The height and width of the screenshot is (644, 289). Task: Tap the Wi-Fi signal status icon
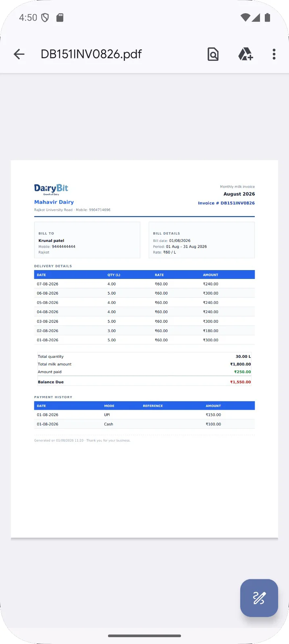[x=245, y=17]
